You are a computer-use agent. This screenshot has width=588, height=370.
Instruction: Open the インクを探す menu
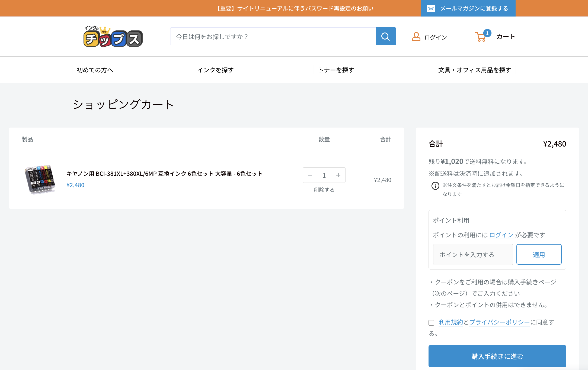pos(216,70)
